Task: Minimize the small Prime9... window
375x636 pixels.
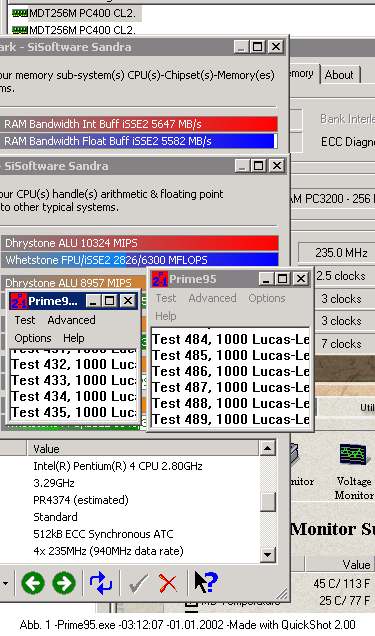Action: [92, 301]
